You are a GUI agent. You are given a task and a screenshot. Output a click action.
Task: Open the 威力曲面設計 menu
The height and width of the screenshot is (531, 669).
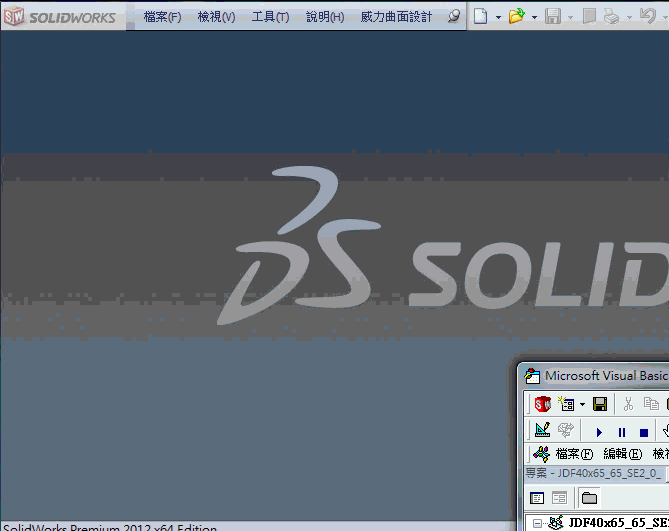[396, 17]
